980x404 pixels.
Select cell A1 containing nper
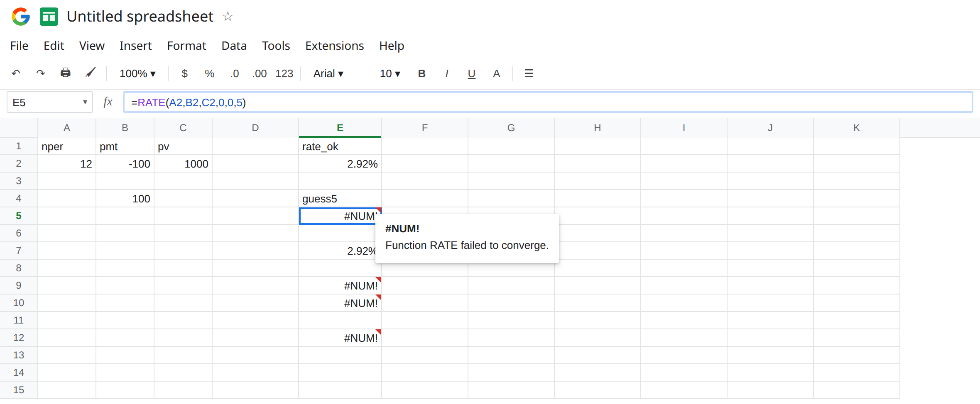(67, 146)
